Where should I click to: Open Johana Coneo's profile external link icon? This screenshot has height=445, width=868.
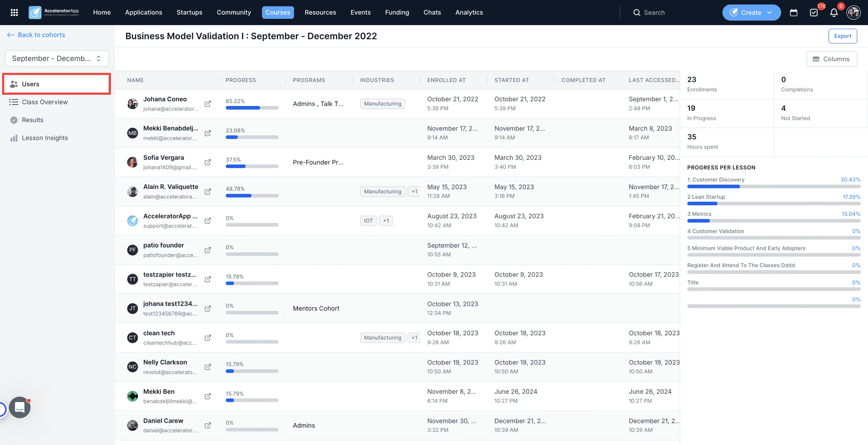pos(208,104)
